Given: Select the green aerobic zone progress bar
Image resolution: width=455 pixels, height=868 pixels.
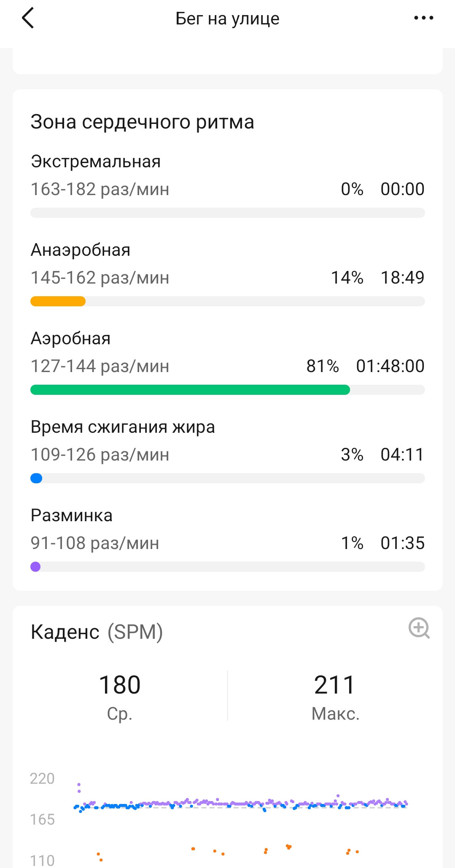Looking at the screenshot, I should 190,390.
